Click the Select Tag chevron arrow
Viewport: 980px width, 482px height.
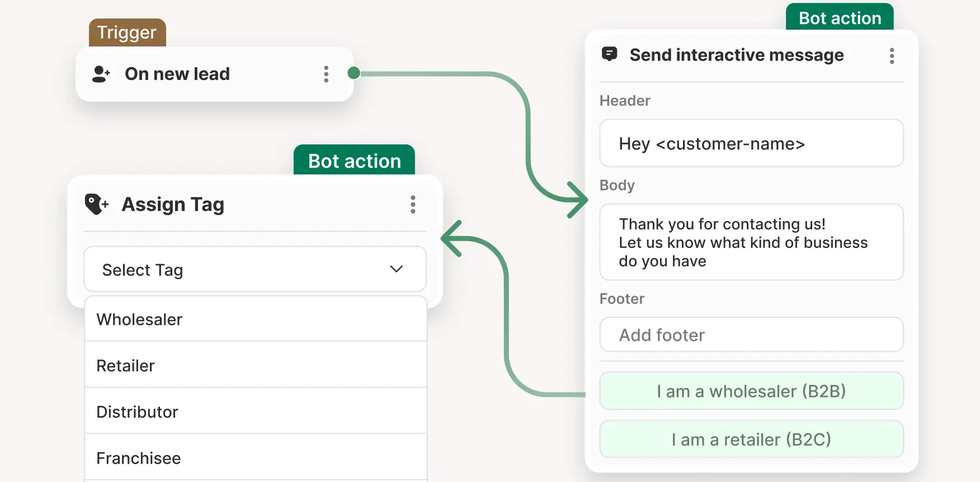pyautogui.click(x=396, y=269)
